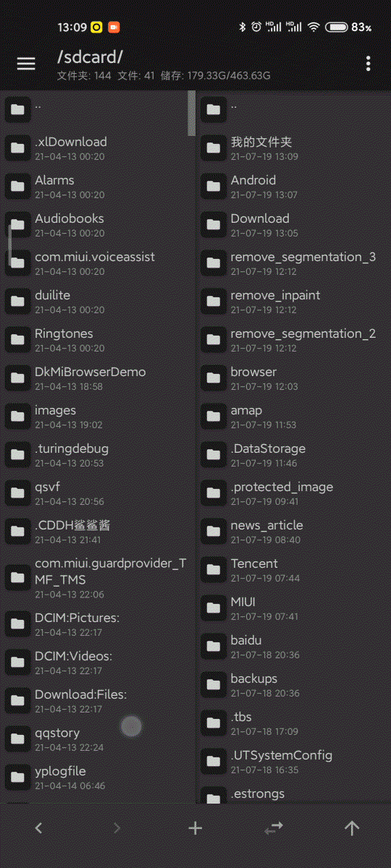Open the hamburger navigation menu

point(26,64)
